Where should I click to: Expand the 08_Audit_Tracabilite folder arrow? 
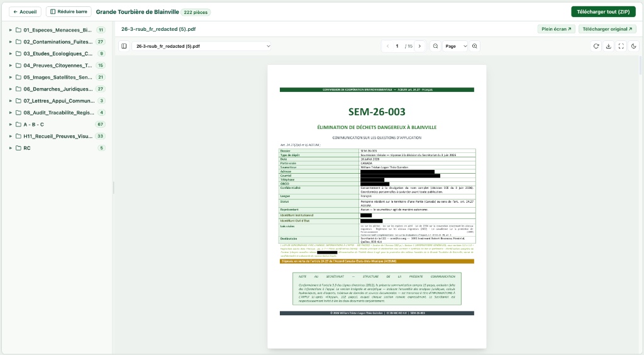pos(11,113)
